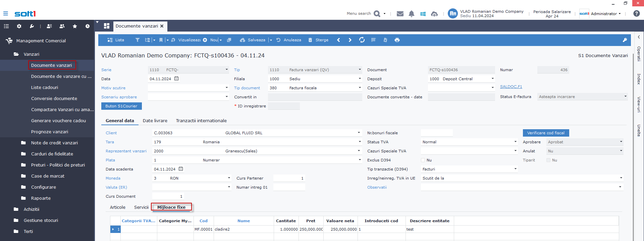Click the Nr.bonuri fiscale input field
Viewport: 644px width, 241px height.
click(x=437, y=133)
